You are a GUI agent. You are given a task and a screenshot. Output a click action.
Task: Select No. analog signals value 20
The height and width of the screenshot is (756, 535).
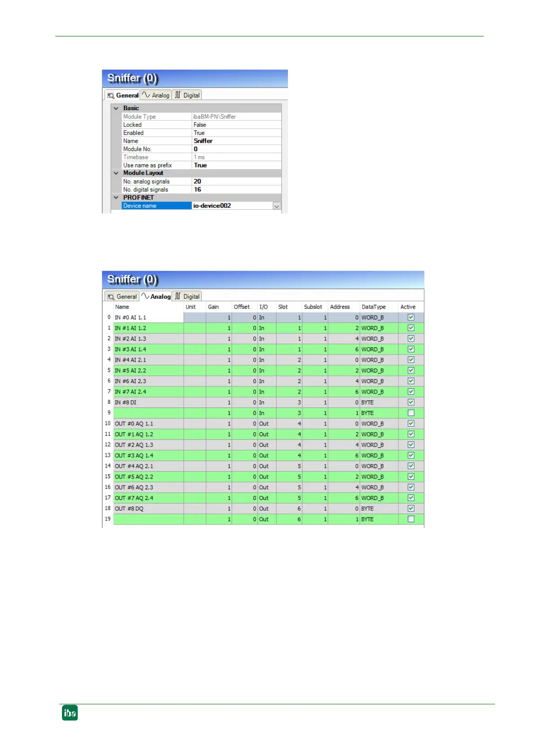tap(236, 181)
